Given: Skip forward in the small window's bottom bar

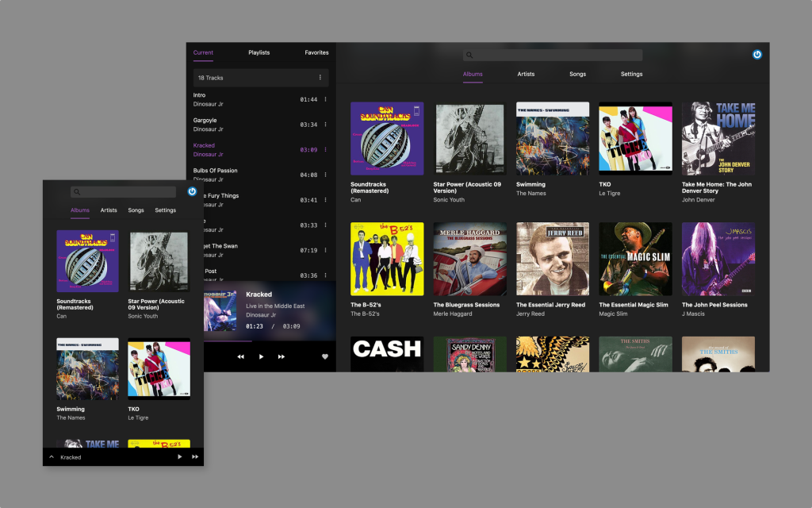Looking at the screenshot, I should (x=195, y=457).
